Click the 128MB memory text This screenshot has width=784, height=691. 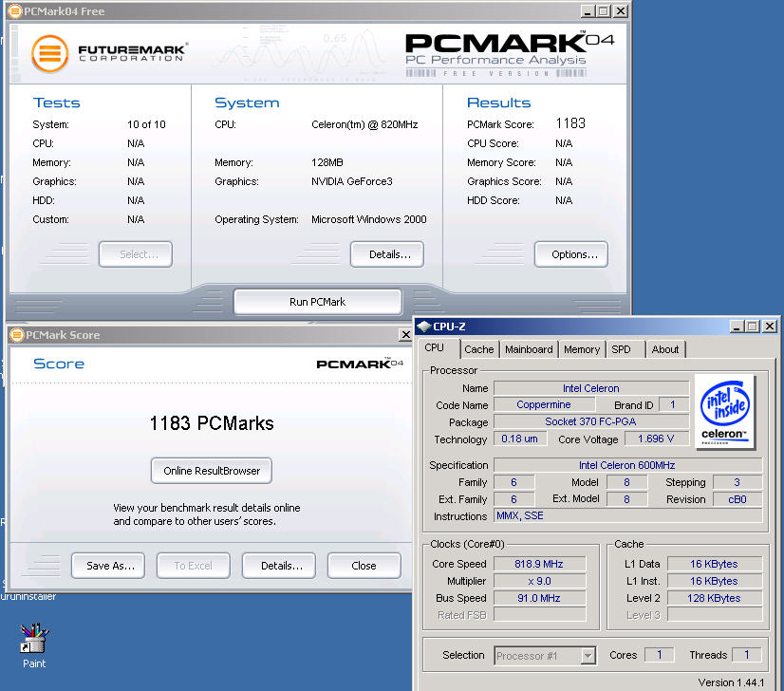coord(327,162)
